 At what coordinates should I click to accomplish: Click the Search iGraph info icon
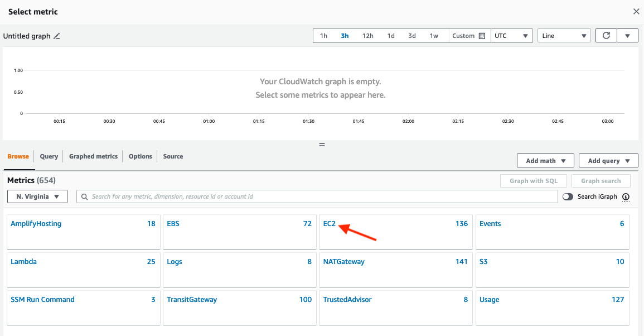[626, 196]
